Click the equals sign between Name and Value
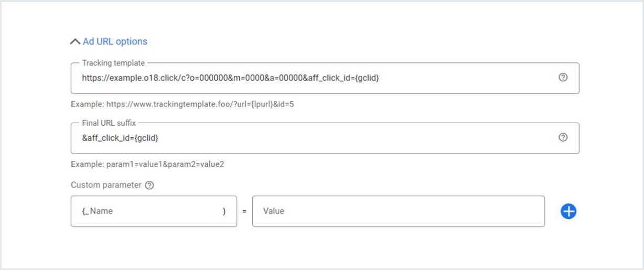644x270 pixels. (244, 211)
